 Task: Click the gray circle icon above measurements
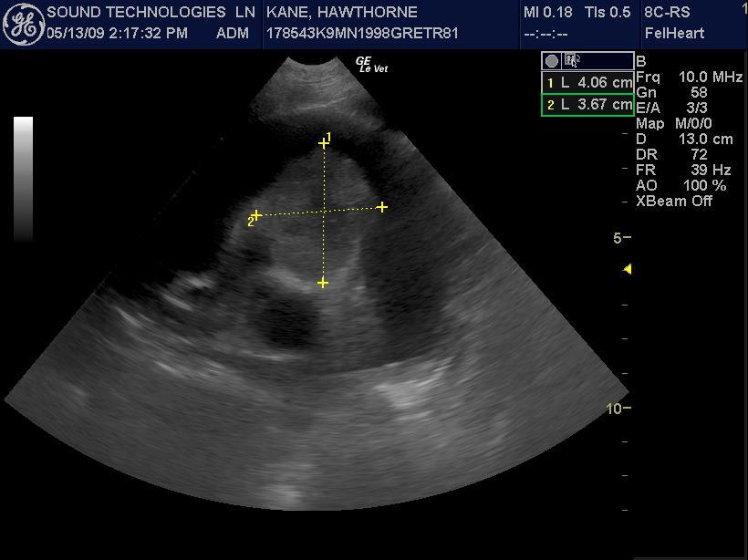pos(551,61)
